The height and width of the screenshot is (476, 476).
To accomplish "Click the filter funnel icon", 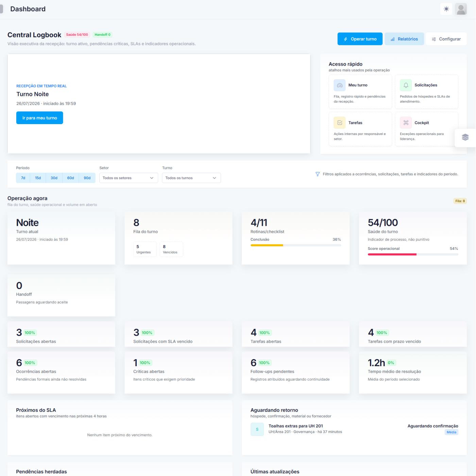I will [x=318, y=174].
